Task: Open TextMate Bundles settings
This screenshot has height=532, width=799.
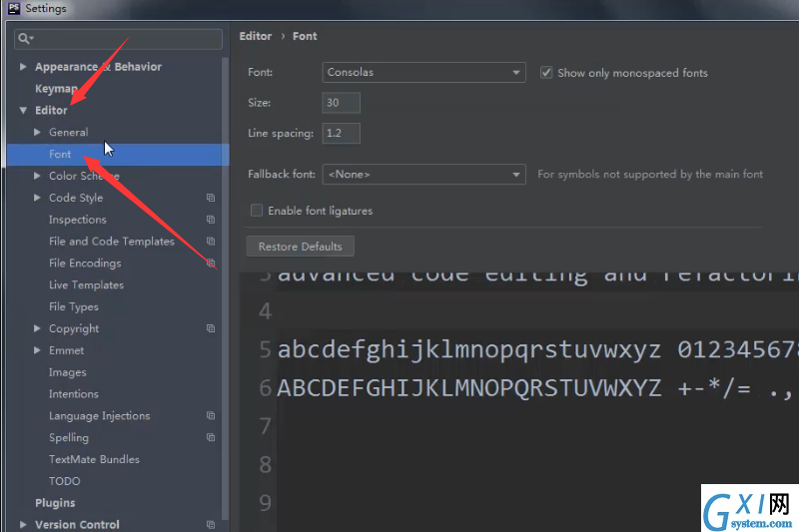Action: click(94, 459)
